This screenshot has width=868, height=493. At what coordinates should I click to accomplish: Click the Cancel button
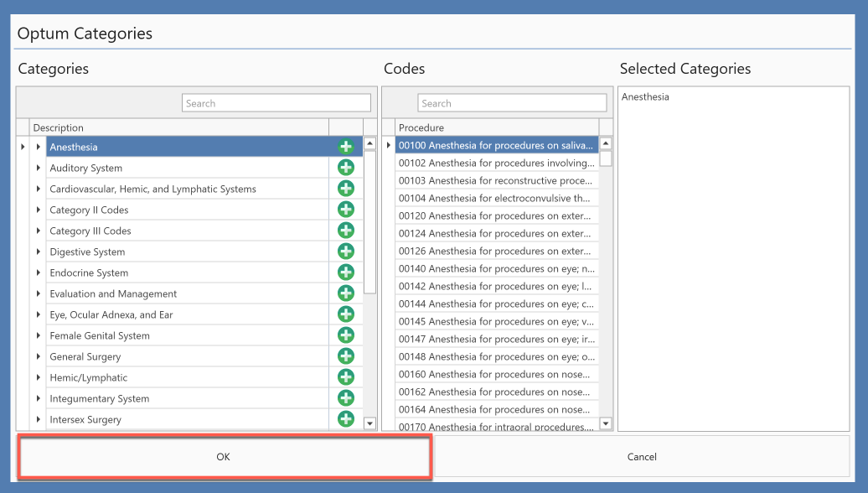(642, 456)
